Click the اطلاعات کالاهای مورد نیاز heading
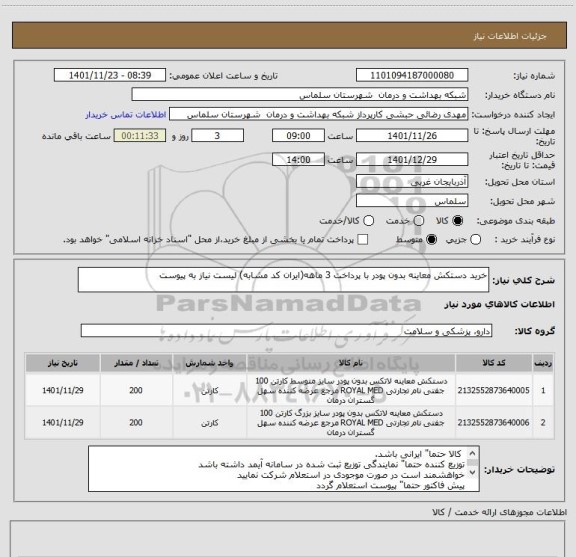This screenshot has height=557, width=576. 500,305
